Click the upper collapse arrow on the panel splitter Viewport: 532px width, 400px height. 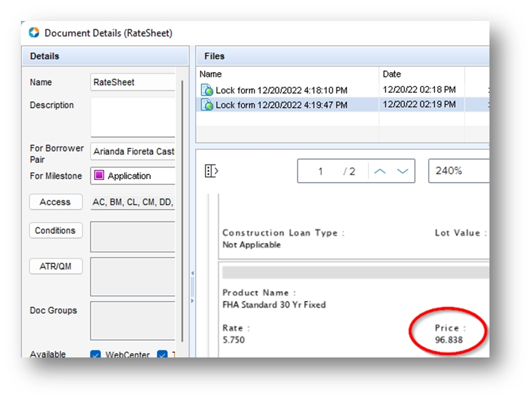192,272
